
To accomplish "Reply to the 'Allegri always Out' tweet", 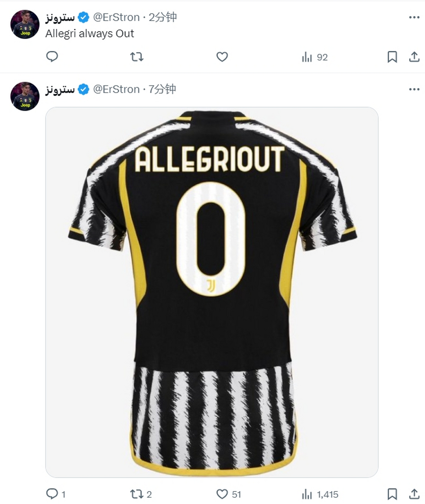I will [x=52, y=57].
